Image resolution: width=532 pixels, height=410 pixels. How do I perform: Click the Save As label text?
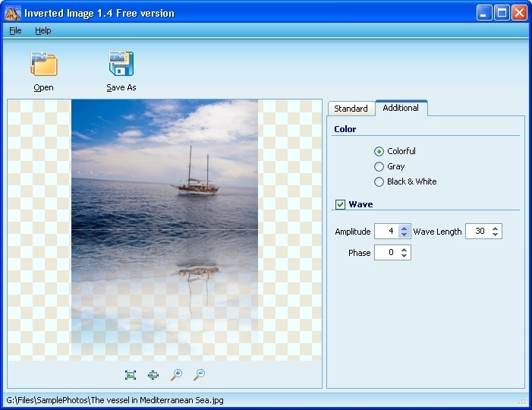point(121,87)
